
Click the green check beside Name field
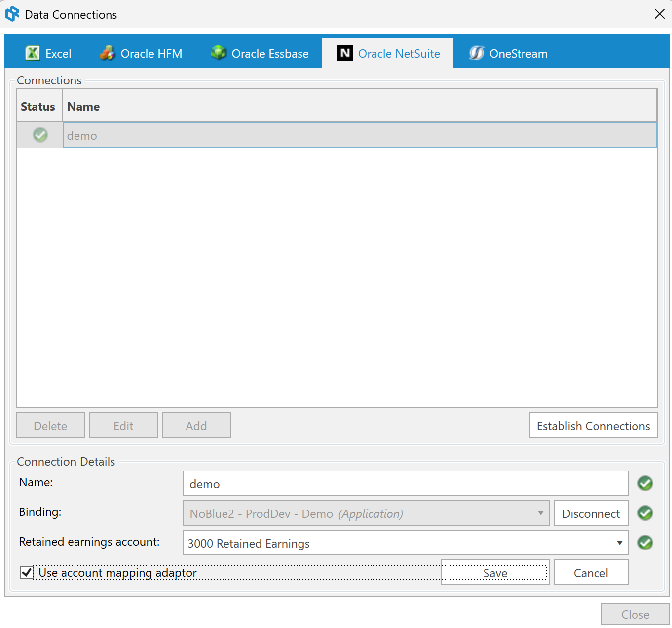tap(645, 483)
